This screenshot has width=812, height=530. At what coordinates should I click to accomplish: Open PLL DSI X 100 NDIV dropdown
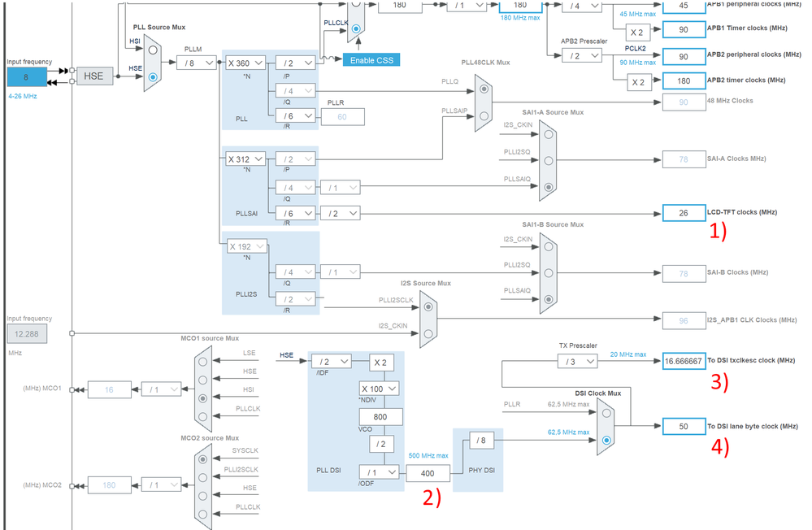tap(379, 389)
